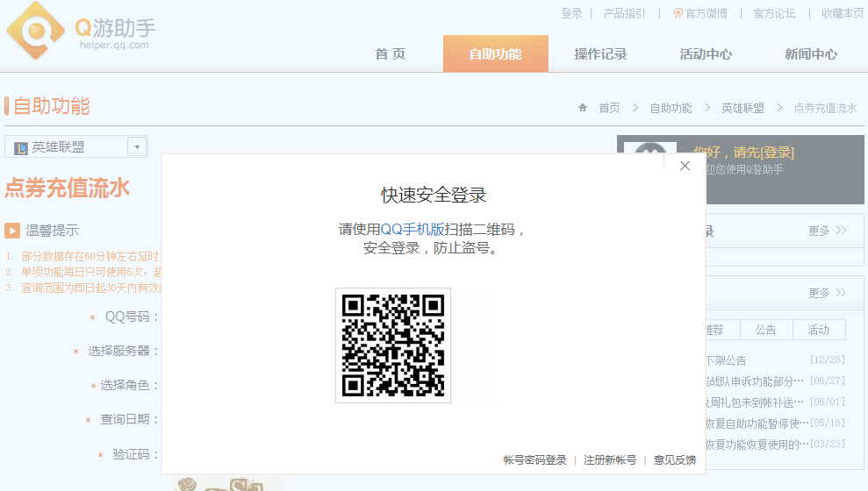868x491 pixels.
Task: Select the 自助功能 navigation tab
Action: coord(496,53)
